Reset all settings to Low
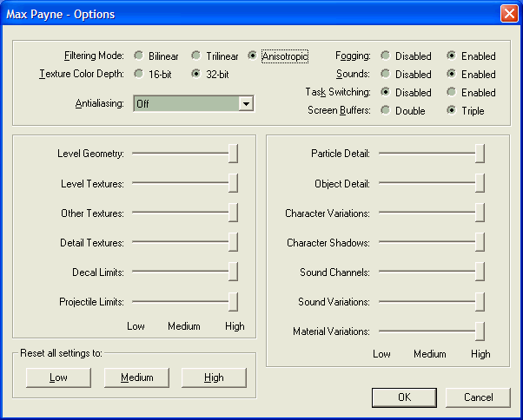523x420 pixels. [x=58, y=377]
